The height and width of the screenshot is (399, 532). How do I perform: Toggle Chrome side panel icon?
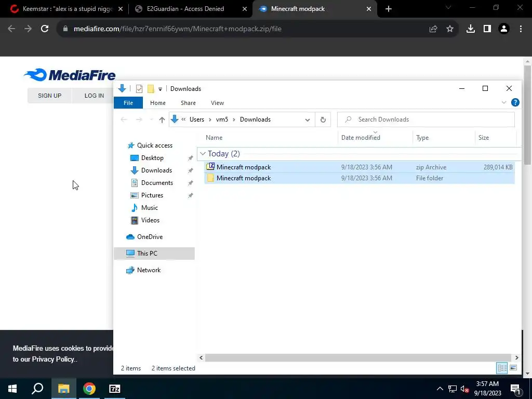click(x=487, y=29)
